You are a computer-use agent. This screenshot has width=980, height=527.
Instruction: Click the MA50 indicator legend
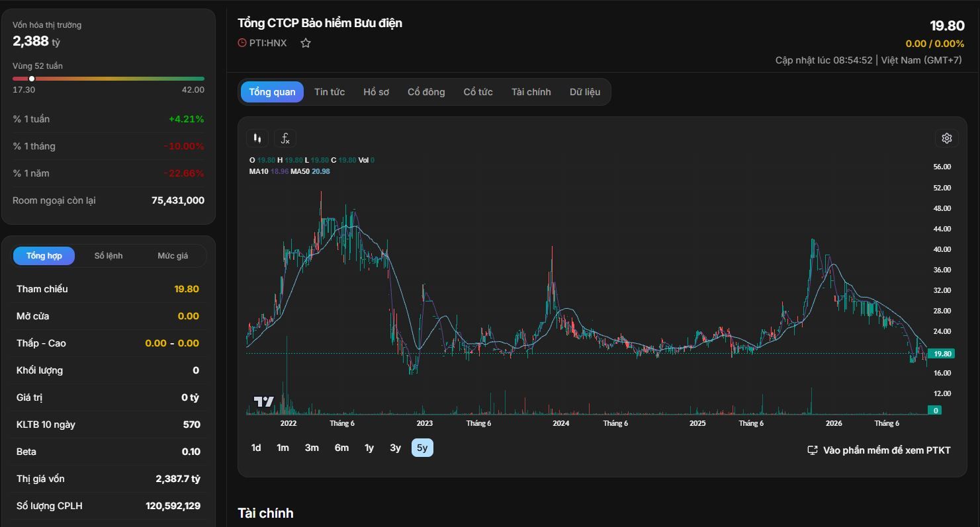[310, 171]
